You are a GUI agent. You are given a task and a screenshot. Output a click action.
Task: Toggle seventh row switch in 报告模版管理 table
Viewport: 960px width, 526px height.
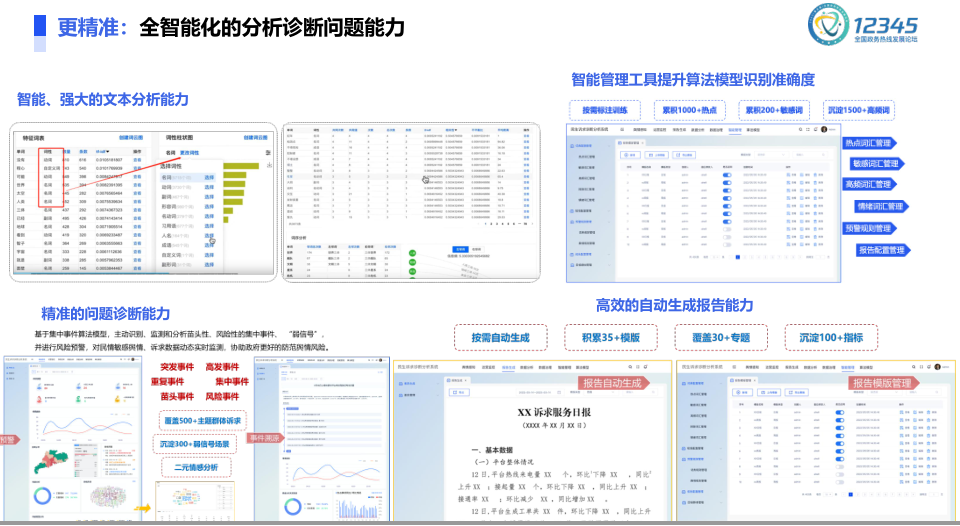click(x=840, y=459)
